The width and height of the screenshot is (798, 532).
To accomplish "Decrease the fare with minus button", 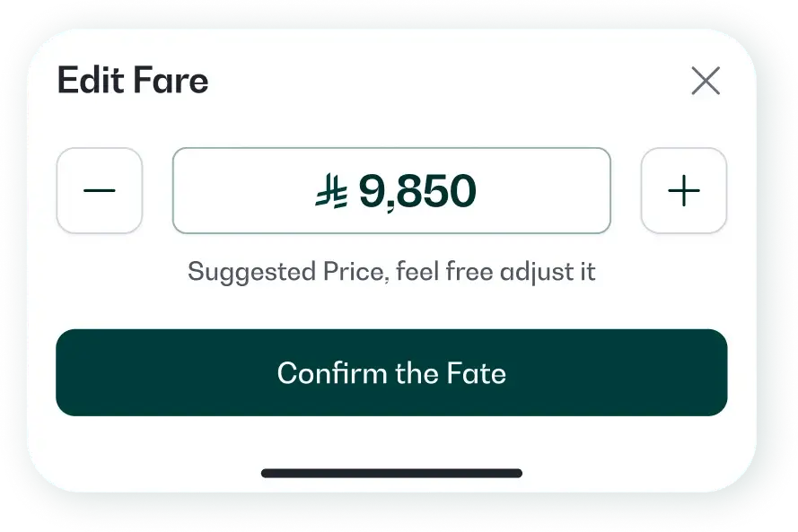I will (x=100, y=190).
